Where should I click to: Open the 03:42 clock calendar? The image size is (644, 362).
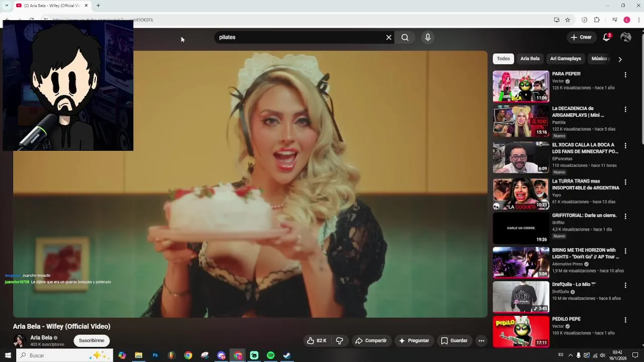(x=617, y=355)
